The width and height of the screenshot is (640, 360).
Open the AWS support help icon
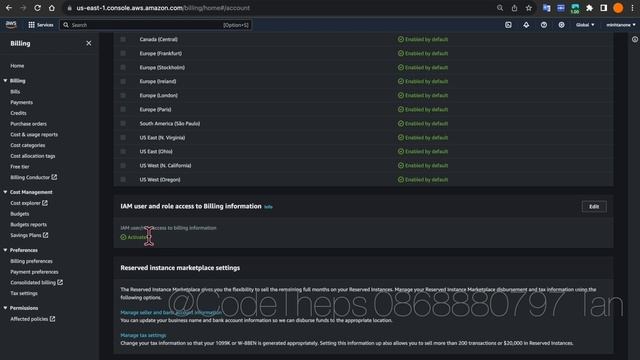click(544, 25)
